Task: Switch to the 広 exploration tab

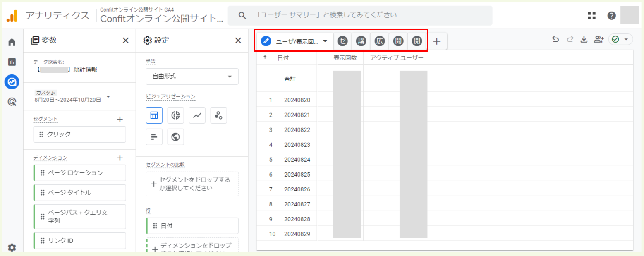Action: pos(379,41)
